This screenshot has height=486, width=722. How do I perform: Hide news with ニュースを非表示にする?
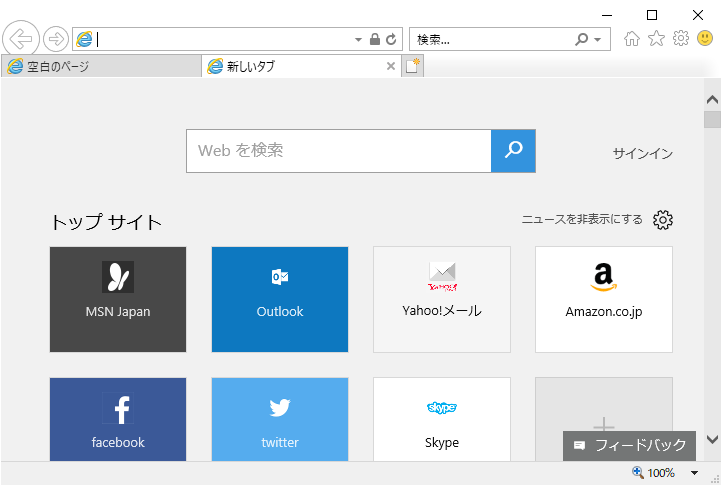point(582,220)
